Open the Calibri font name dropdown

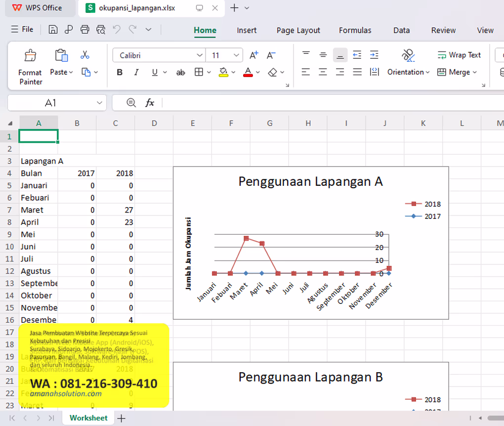(200, 55)
